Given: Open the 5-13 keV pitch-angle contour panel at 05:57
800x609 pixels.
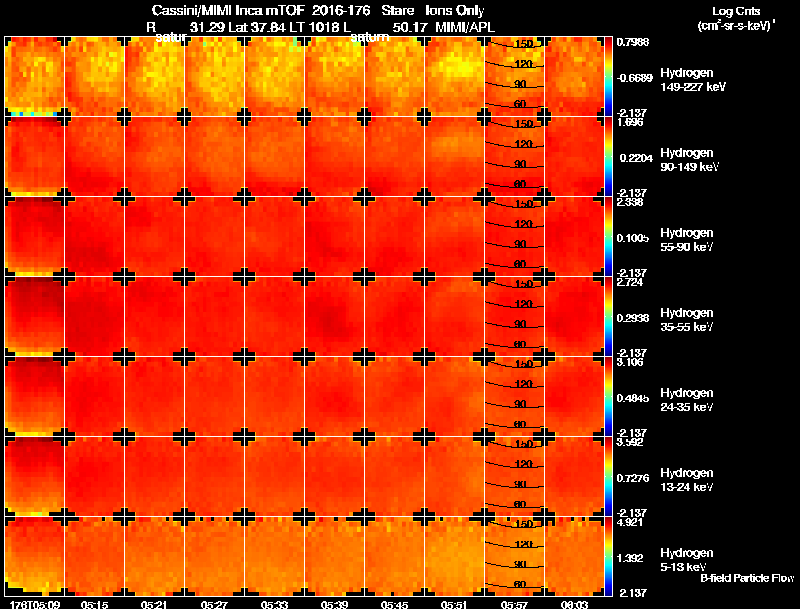Looking at the screenshot, I should [x=514, y=556].
